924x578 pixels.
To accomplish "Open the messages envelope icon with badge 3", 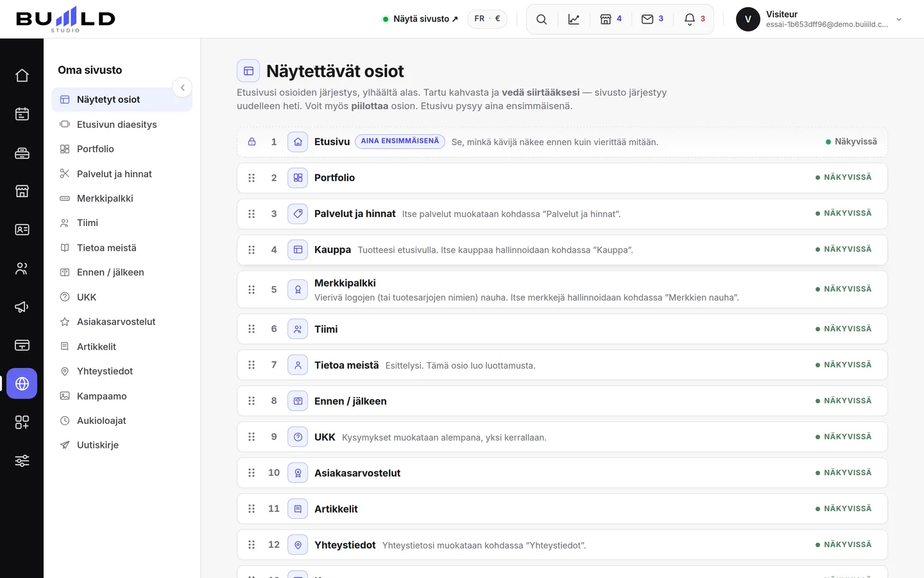I will point(653,19).
